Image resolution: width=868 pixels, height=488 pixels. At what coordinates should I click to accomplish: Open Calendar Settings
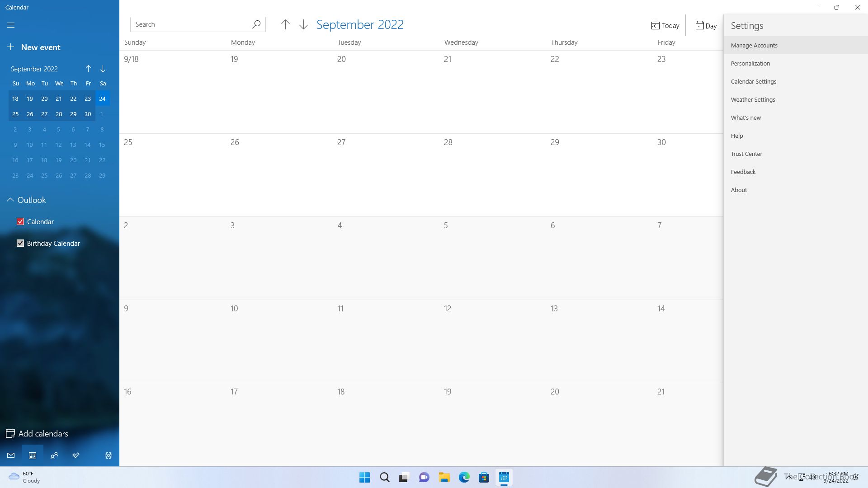(796, 81)
